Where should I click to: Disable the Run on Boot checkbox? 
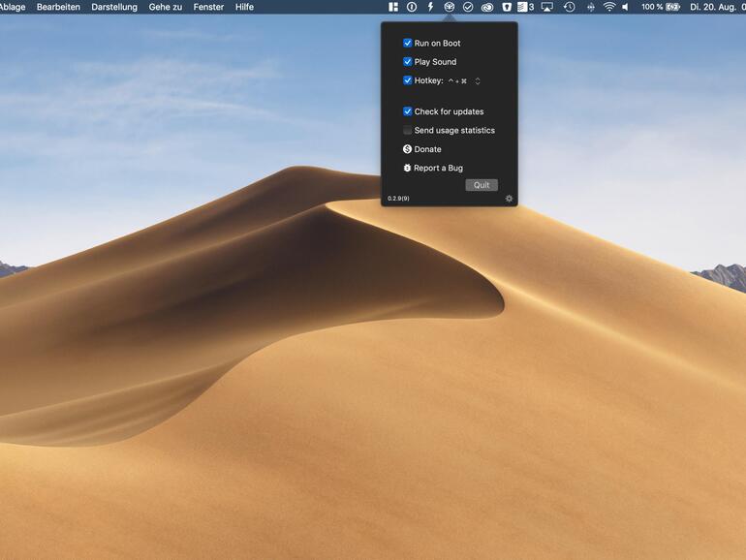pos(408,44)
